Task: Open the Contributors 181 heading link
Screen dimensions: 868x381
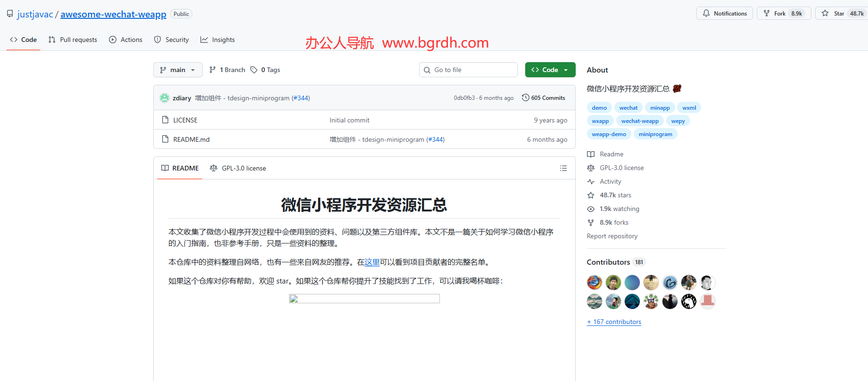Action: 616,262
